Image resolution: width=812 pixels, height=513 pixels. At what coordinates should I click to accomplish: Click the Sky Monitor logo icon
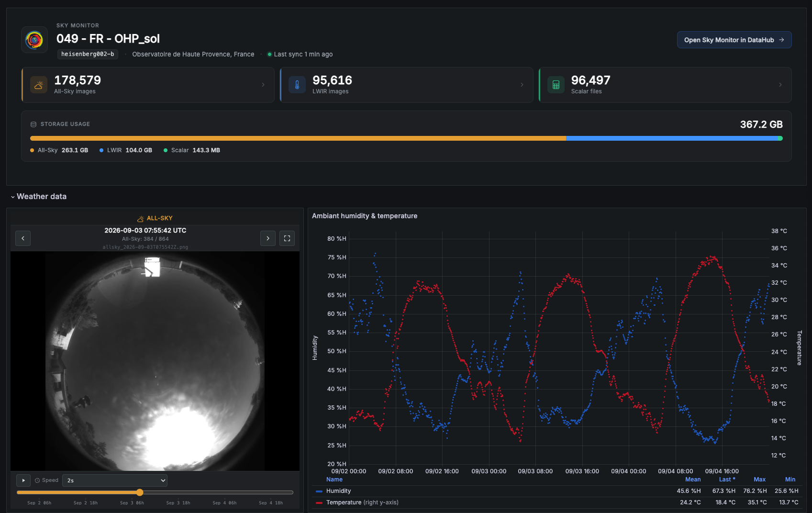(x=34, y=40)
